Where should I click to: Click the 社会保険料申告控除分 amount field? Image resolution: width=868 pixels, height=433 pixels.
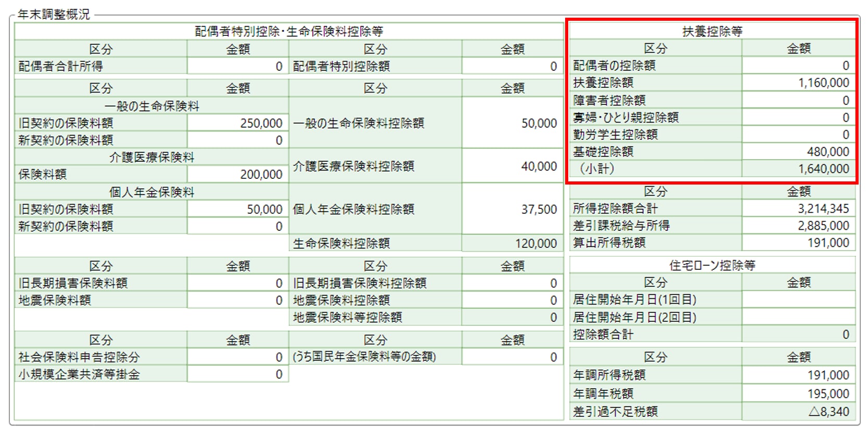point(238,357)
